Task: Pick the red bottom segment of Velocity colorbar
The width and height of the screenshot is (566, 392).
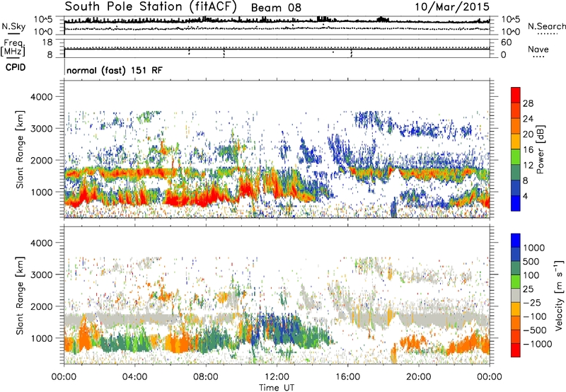Action: [x=516, y=350]
